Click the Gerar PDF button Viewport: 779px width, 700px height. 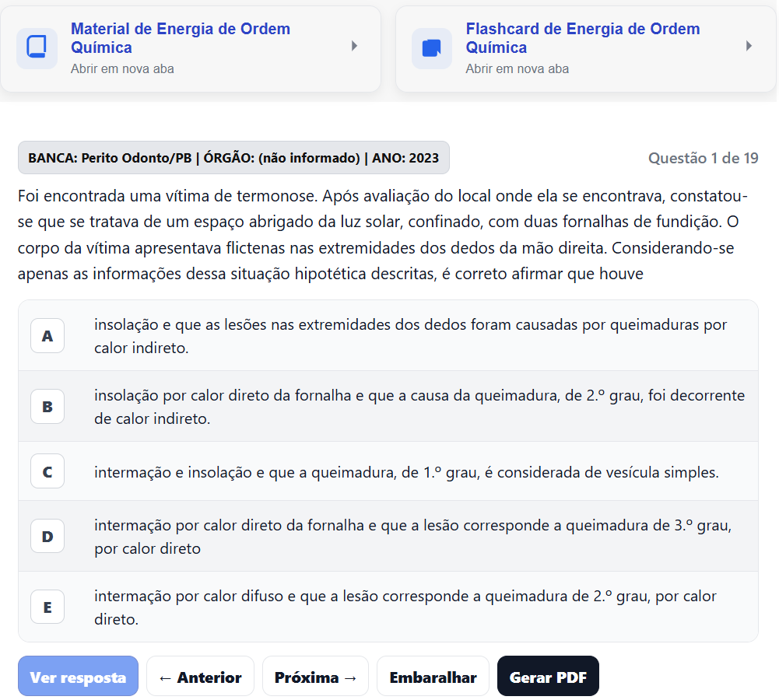pos(548,676)
